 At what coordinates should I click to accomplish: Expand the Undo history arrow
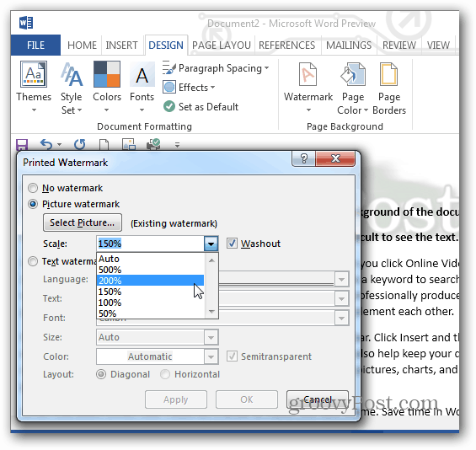click(60, 145)
